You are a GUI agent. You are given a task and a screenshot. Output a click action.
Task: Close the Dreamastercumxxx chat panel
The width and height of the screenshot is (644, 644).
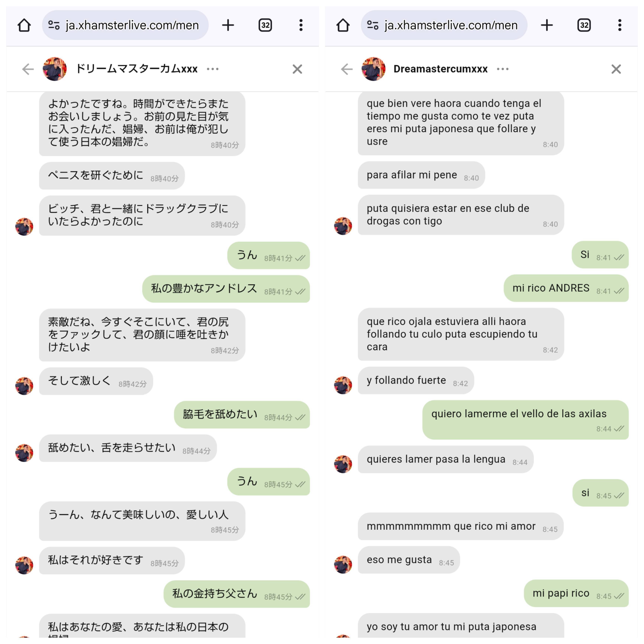[x=616, y=69]
